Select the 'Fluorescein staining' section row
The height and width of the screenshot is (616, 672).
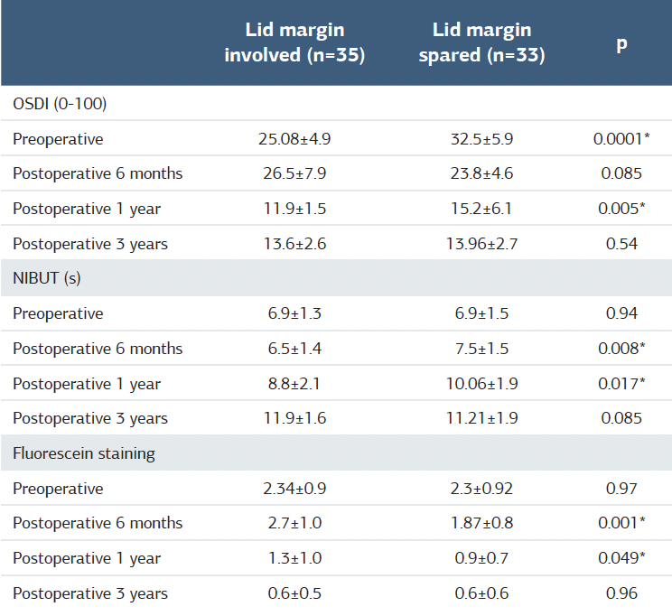[336, 453]
